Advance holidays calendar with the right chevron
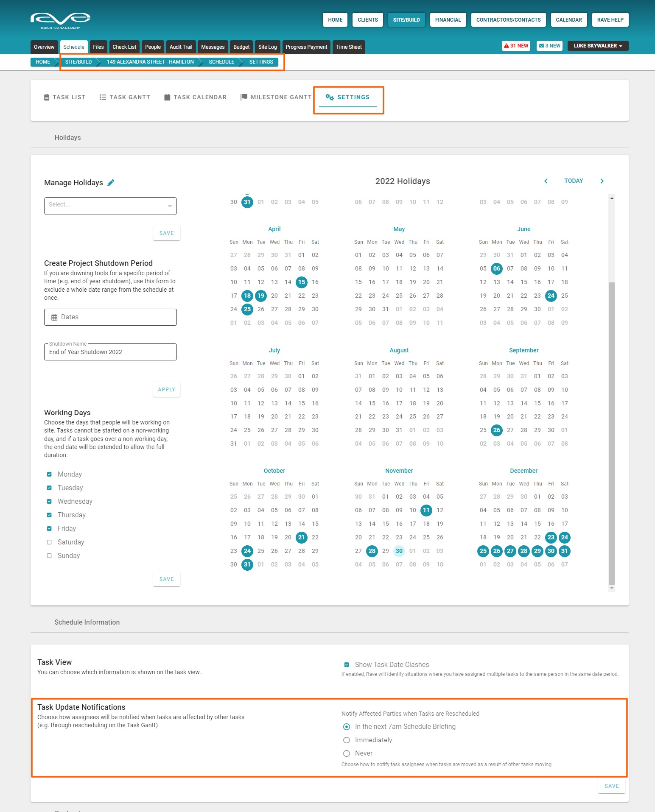Screen dimensions: 655x812 602,181
